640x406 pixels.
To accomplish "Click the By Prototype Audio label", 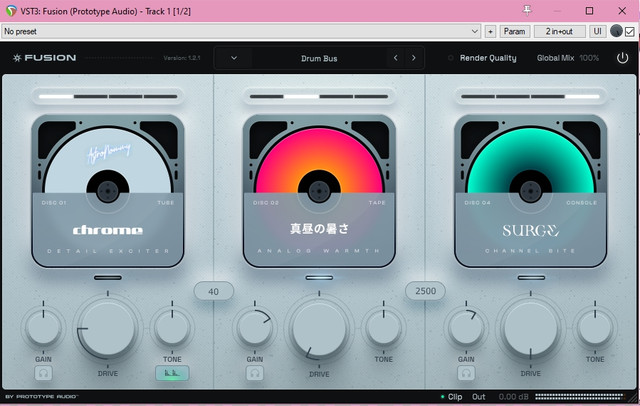I will click(x=42, y=397).
